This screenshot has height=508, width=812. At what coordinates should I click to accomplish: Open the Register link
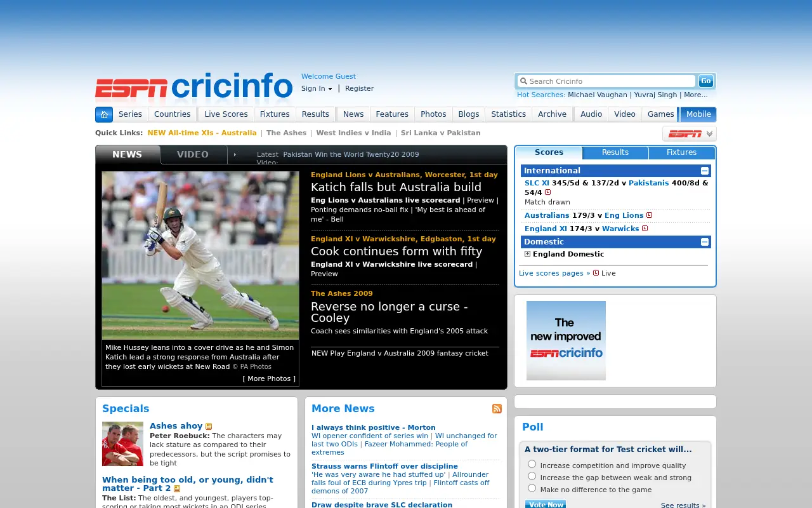(359, 89)
